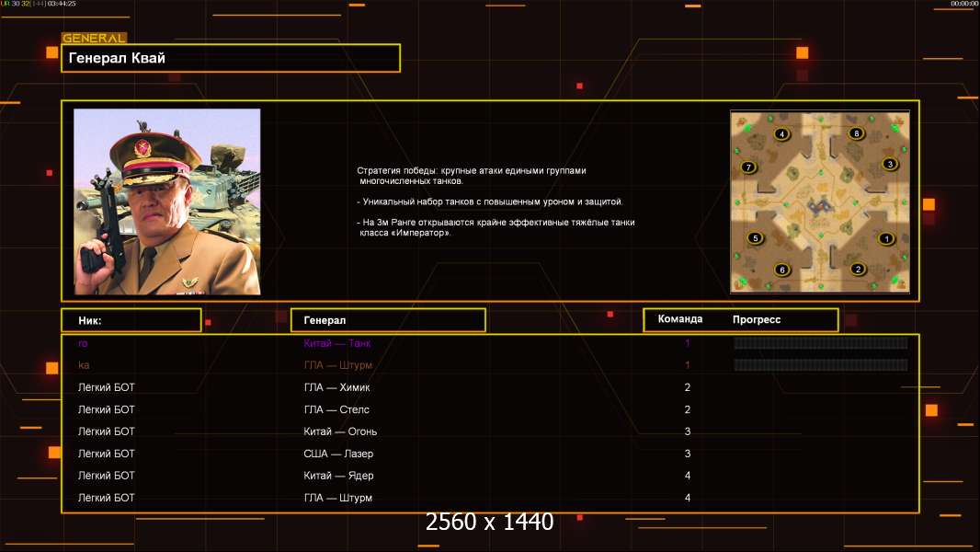Select the ГЛА — Химик bot row
This screenshot has height=552, width=980.
[336, 387]
